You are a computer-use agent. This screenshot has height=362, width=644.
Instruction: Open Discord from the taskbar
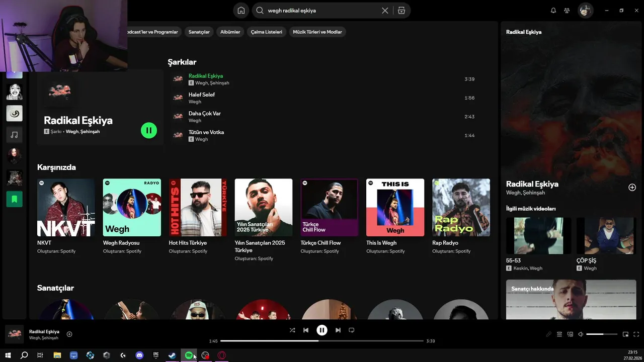[139, 355]
